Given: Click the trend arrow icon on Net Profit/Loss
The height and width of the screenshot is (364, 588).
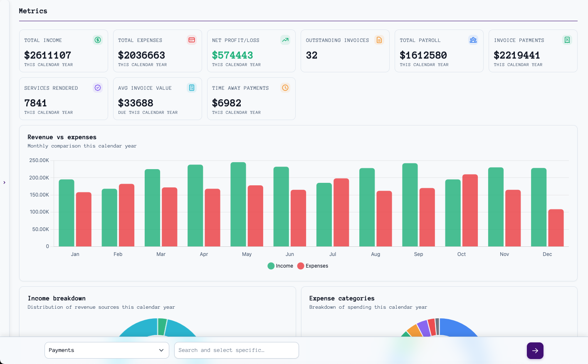Looking at the screenshot, I should pyautogui.click(x=285, y=40).
